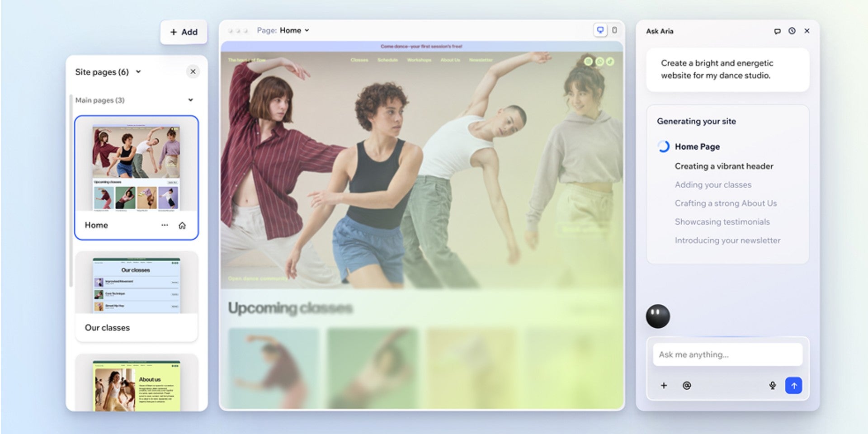Collapse the Main pages (3) section
This screenshot has width=868, height=434.
coord(190,100)
